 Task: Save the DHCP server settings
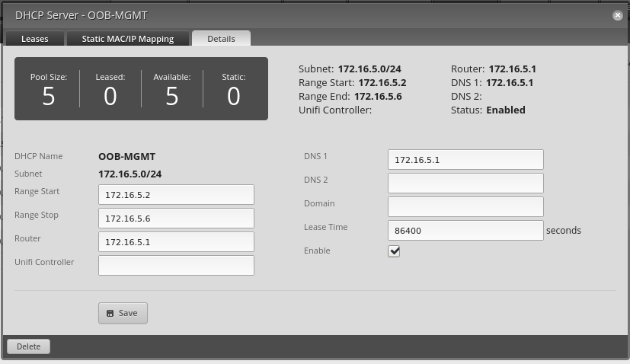click(123, 313)
